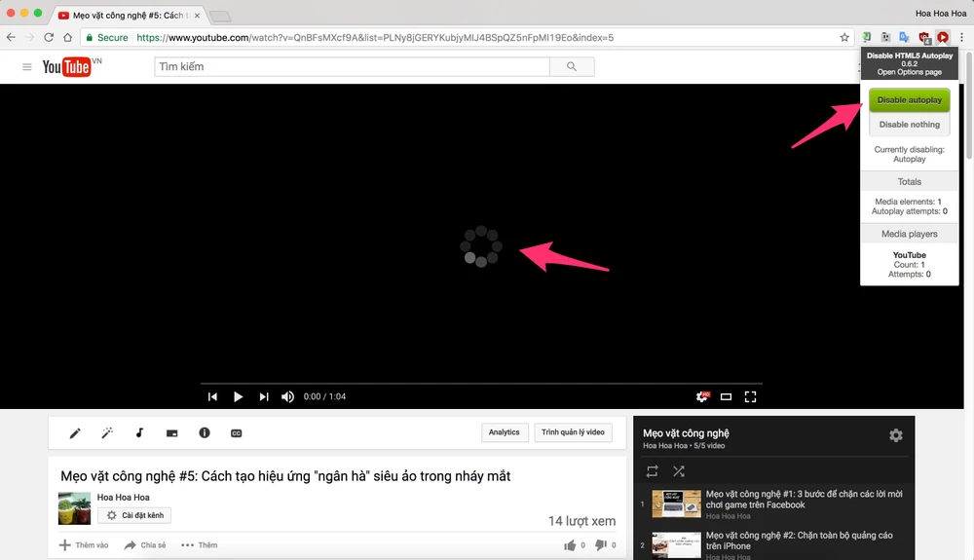The height and width of the screenshot is (560, 974).
Task: Toggle playlist shuffle
Action: click(x=678, y=471)
